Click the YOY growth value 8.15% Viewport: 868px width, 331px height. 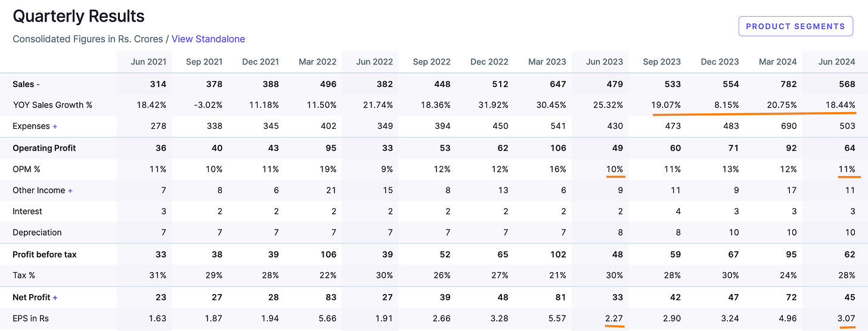pyautogui.click(x=726, y=105)
